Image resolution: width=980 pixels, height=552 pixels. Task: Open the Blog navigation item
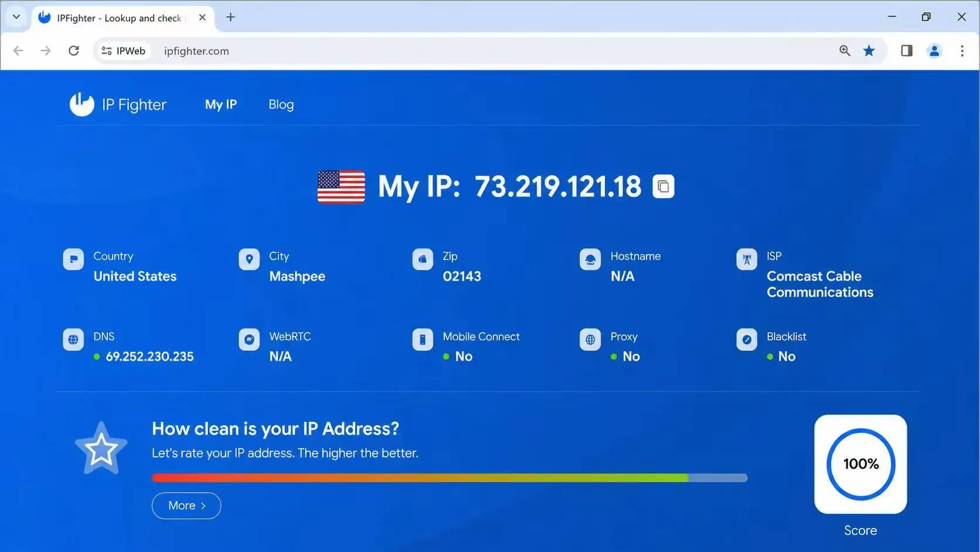point(281,104)
